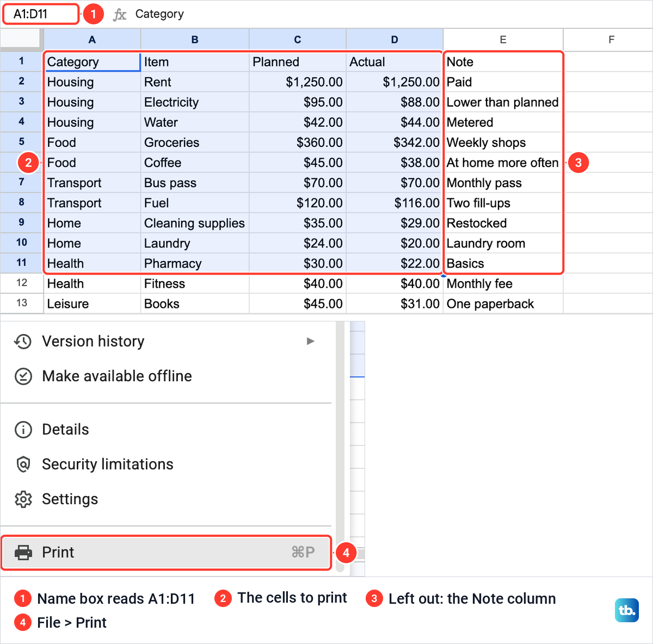Select row 13 header
The height and width of the screenshot is (644, 653).
point(22,303)
